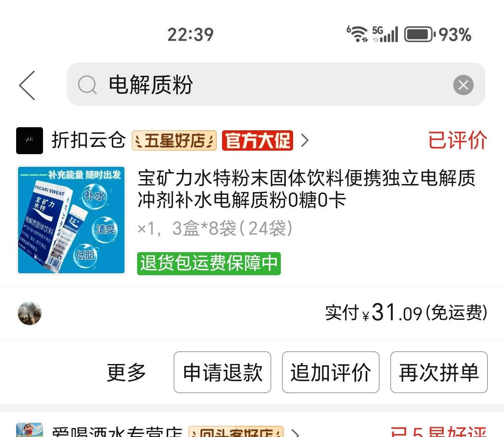
Task: Tap the 已评价 status label
Action: click(x=458, y=140)
